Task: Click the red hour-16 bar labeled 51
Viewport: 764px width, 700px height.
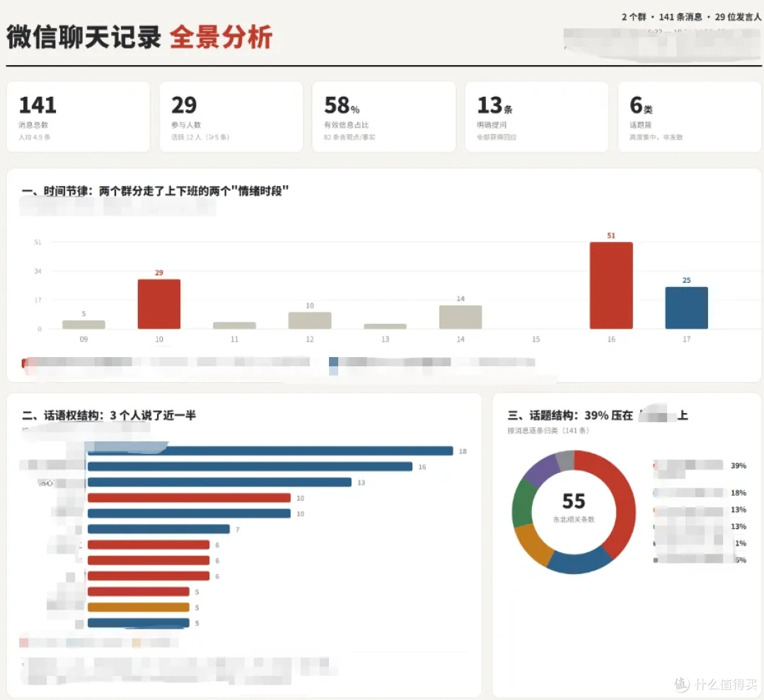Action: (611, 286)
